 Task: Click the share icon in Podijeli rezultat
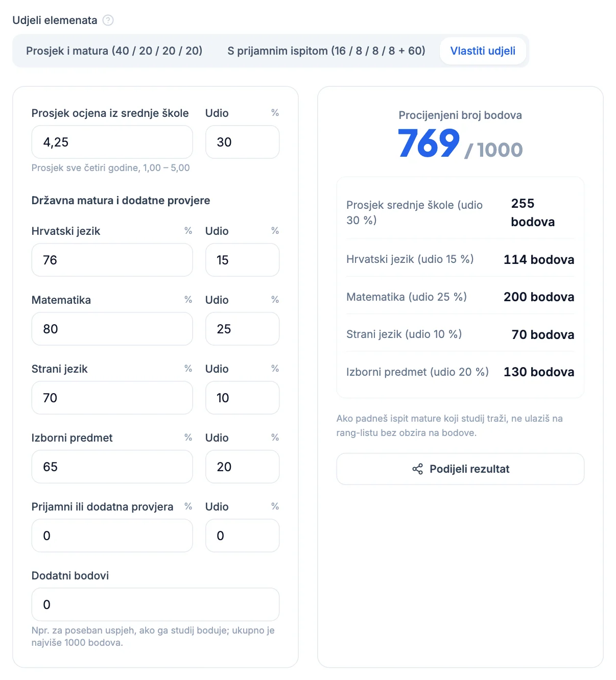tap(417, 469)
